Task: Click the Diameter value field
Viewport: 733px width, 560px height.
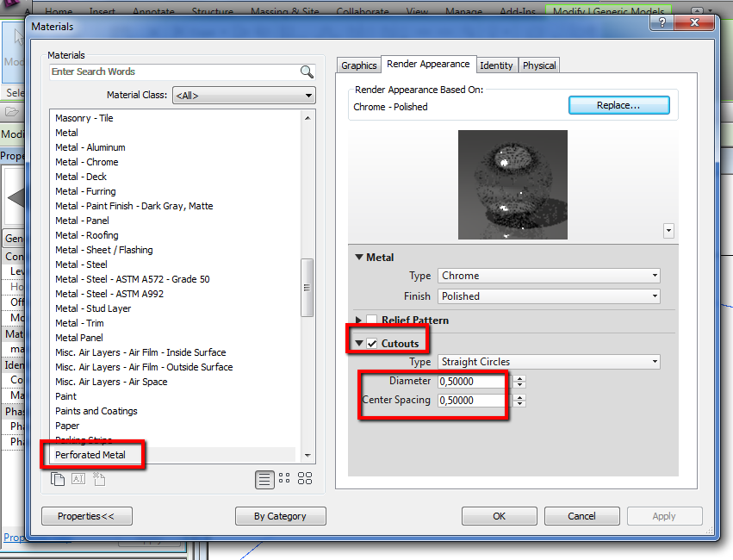Action: click(474, 382)
